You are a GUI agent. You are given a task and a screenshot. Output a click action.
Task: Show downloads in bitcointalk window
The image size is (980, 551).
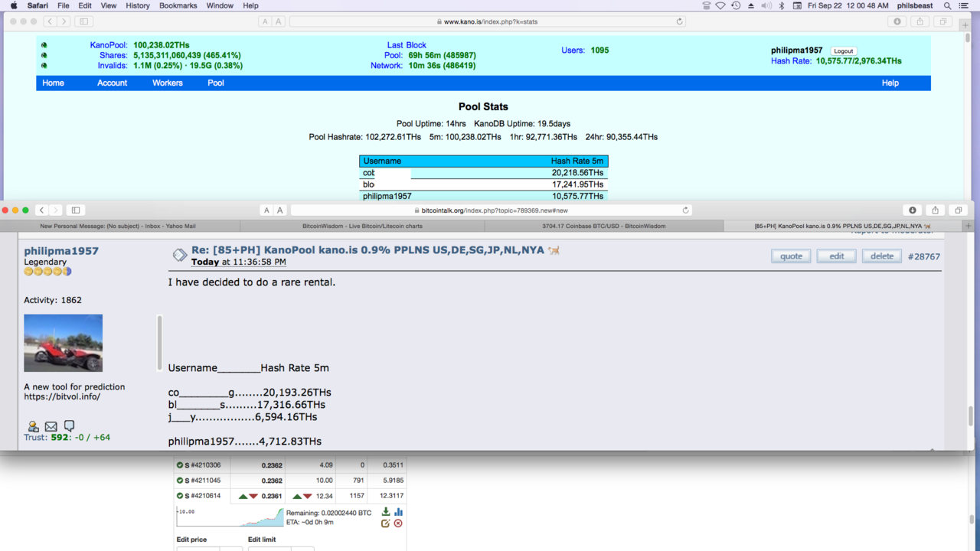(913, 210)
